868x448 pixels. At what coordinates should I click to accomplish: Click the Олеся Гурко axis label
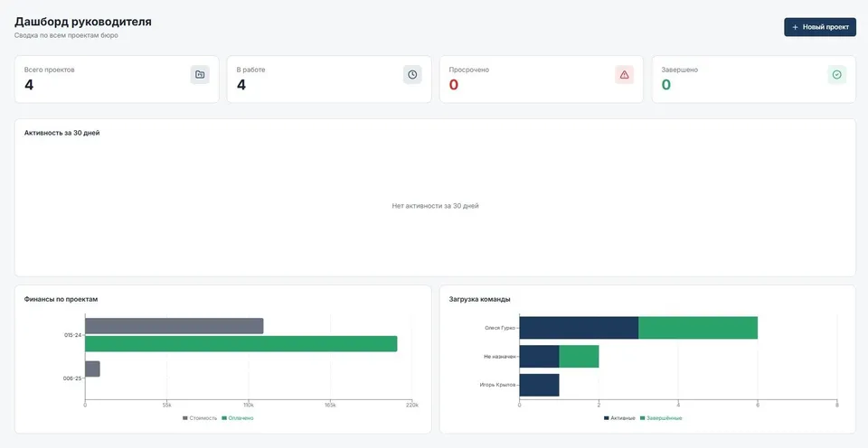tap(500, 328)
